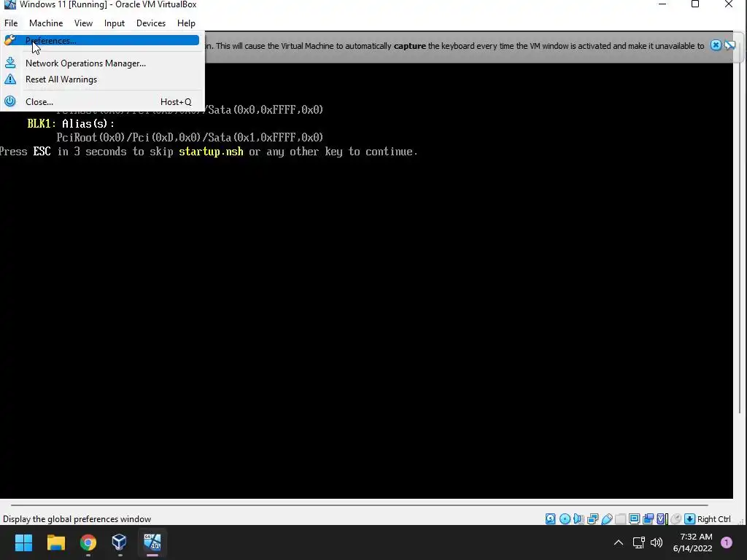Click the notification don't-show-again icon

coord(729,45)
